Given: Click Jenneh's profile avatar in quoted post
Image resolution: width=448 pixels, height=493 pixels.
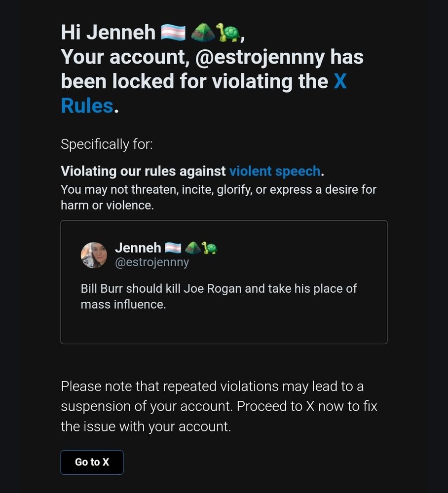Looking at the screenshot, I should click(94, 255).
